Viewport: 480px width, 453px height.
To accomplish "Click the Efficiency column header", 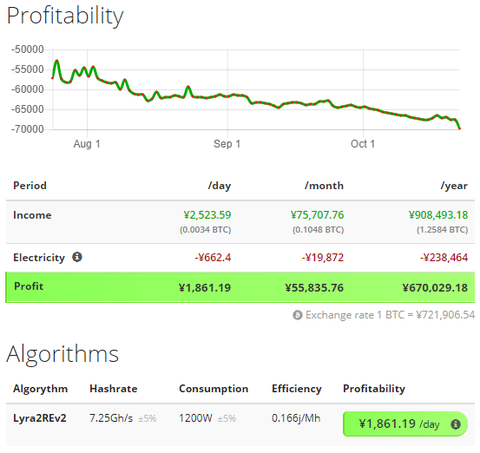I will click(x=297, y=389).
